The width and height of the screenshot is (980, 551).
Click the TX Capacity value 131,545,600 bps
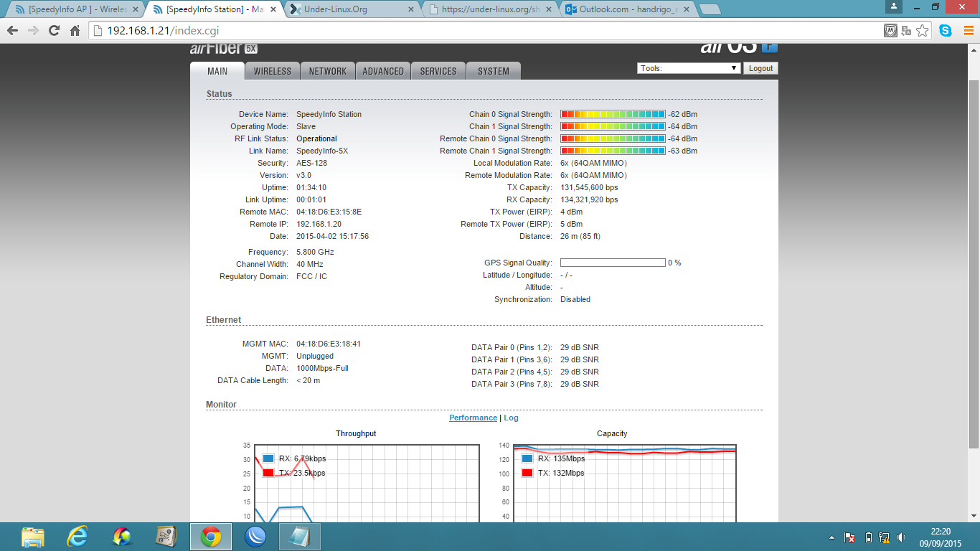(589, 187)
